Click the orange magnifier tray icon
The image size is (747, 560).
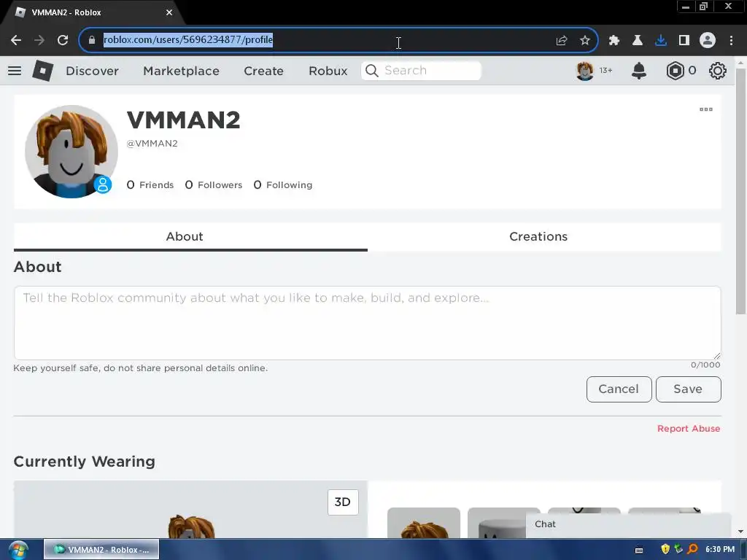click(692, 549)
